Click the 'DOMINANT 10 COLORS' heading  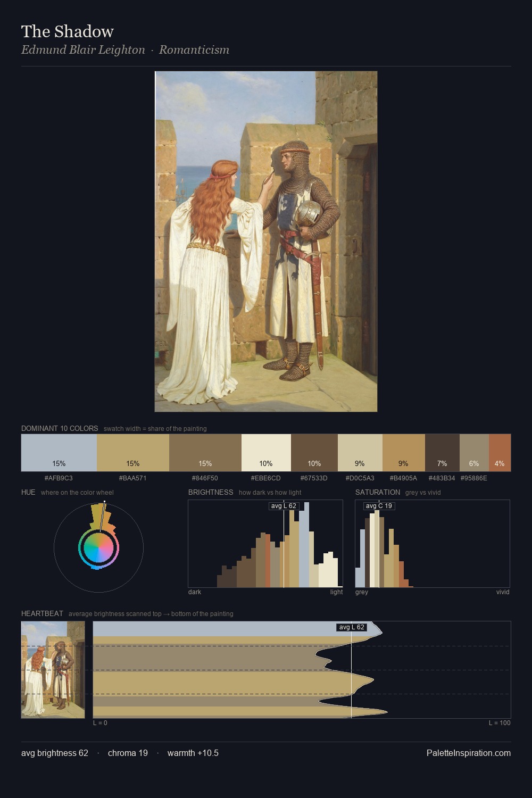[x=60, y=428]
